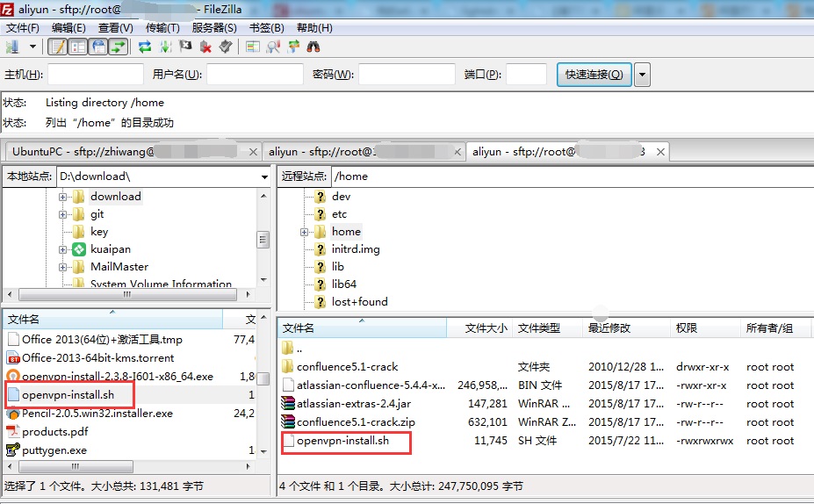The image size is (814, 504).
Task: Click the reconnect to server icon
Action: click(226, 47)
